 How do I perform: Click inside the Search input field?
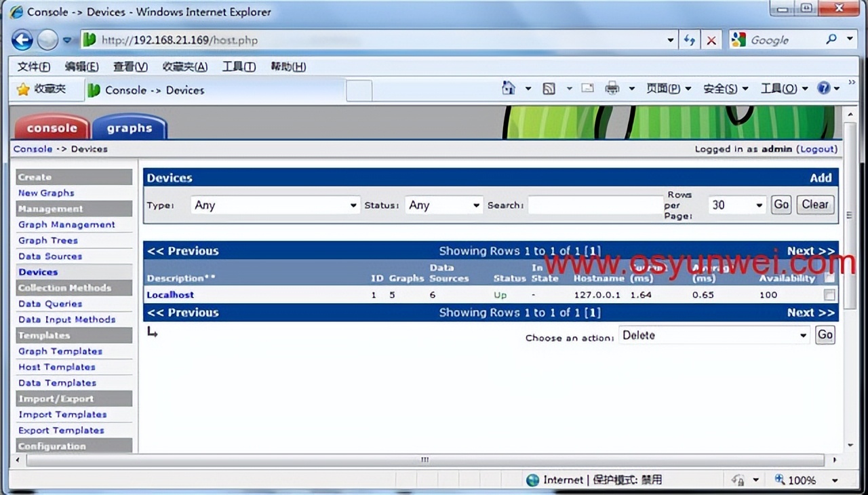pos(595,204)
